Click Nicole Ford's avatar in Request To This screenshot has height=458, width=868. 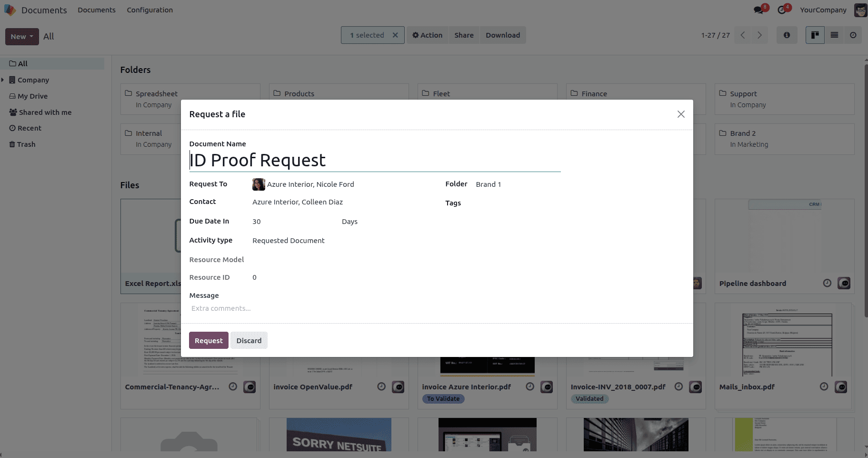coord(259,184)
